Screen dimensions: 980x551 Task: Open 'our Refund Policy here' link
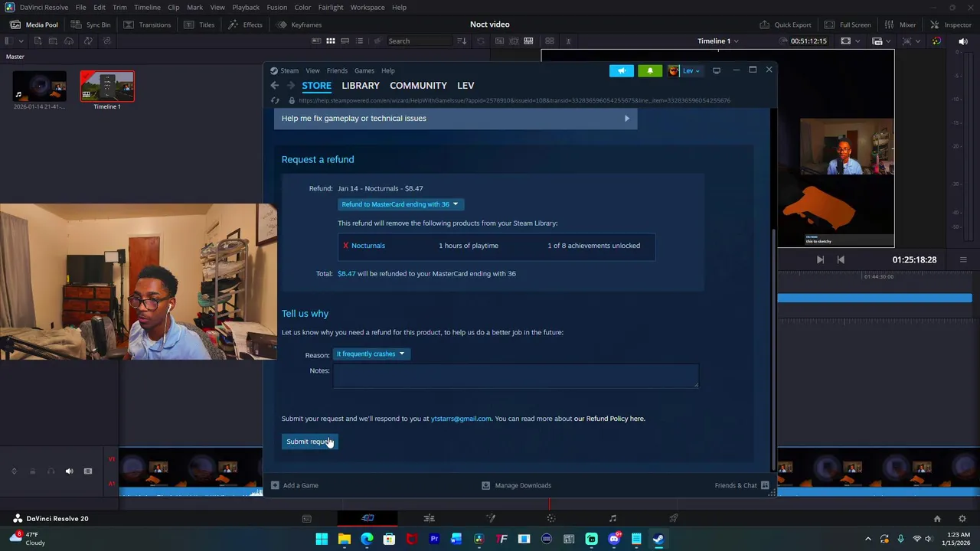[x=609, y=419]
